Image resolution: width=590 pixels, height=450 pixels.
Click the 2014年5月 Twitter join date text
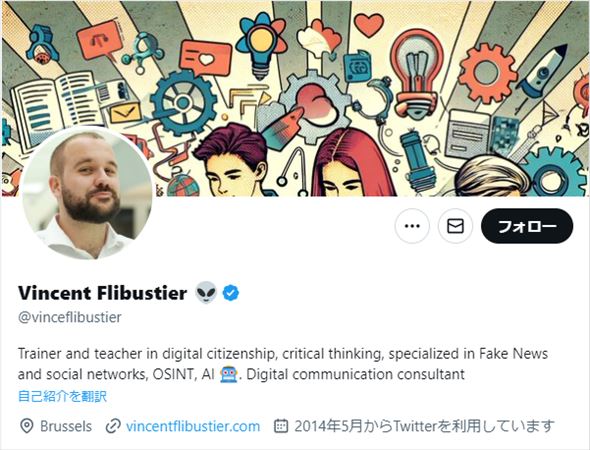click(424, 426)
